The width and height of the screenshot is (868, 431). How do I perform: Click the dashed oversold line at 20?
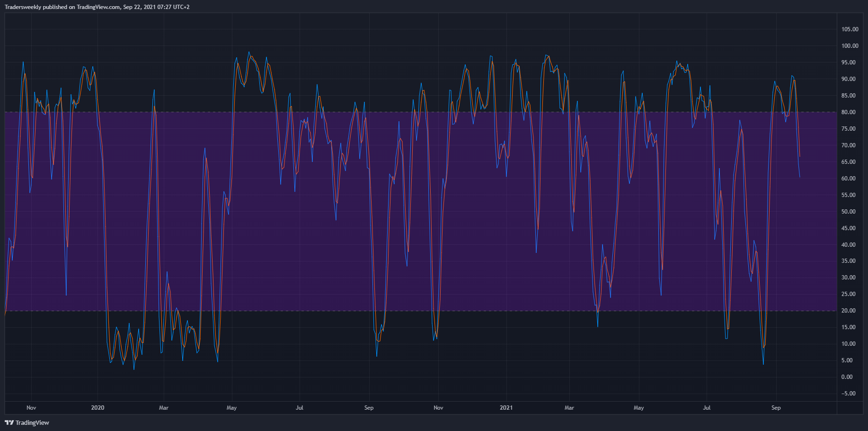coord(421,311)
